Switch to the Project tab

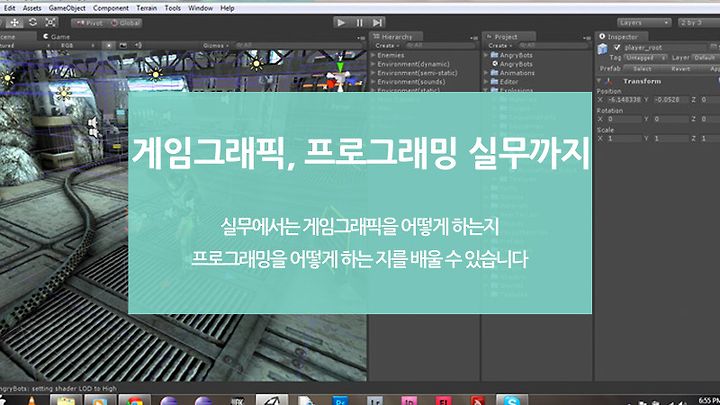pyautogui.click(x=508, y=36)
